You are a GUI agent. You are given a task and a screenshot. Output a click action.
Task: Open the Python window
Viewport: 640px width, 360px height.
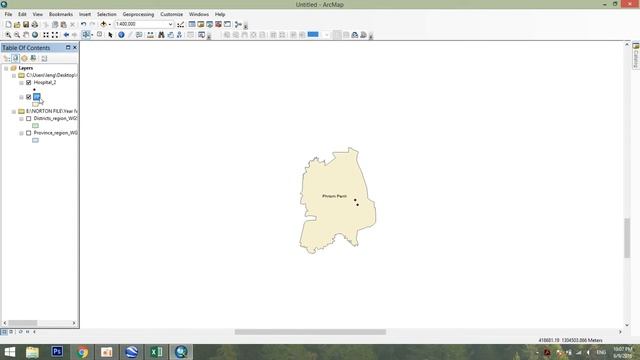(x=227, y=24)
